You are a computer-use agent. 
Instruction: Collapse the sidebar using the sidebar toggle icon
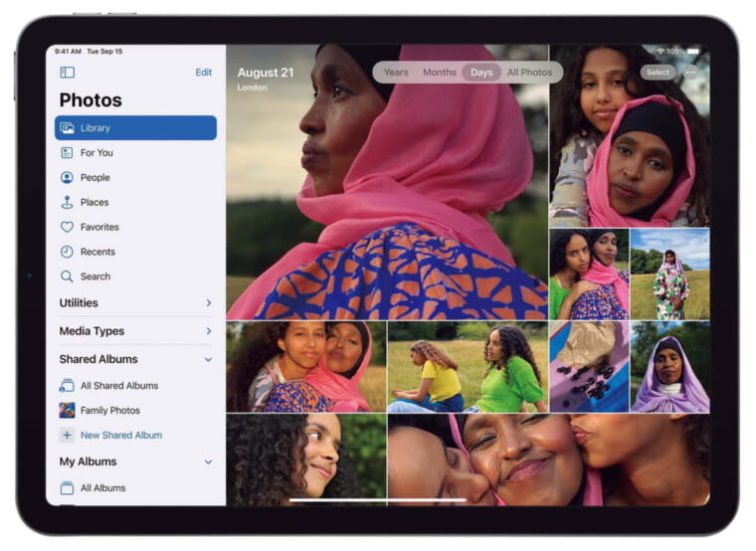[x=67, y=72]
